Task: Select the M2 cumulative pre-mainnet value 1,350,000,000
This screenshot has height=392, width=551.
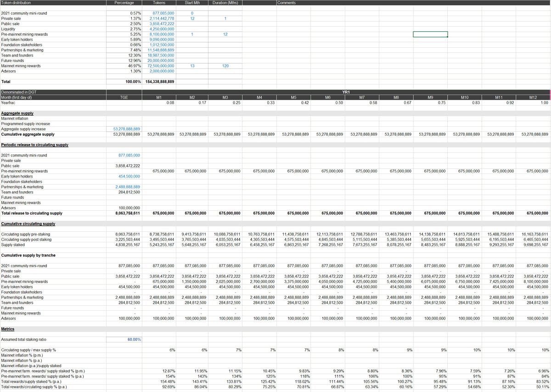Action: [x=192, y=282]
